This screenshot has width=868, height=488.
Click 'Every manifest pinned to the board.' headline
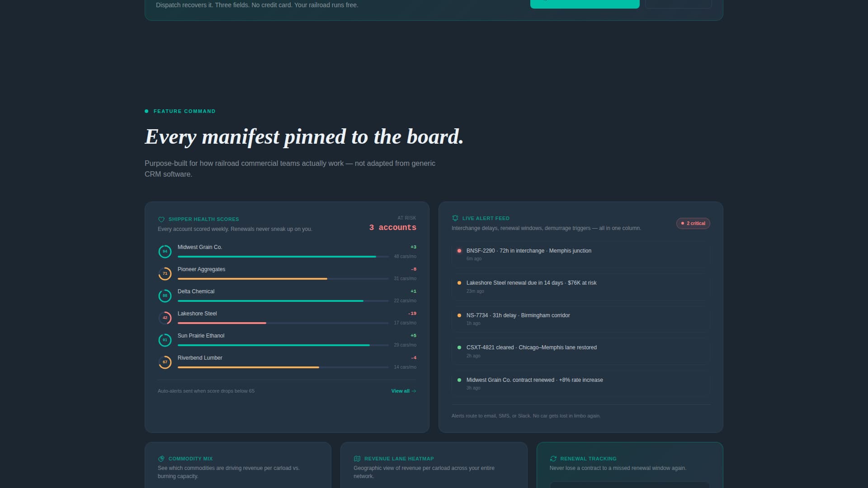coord(304,137)
